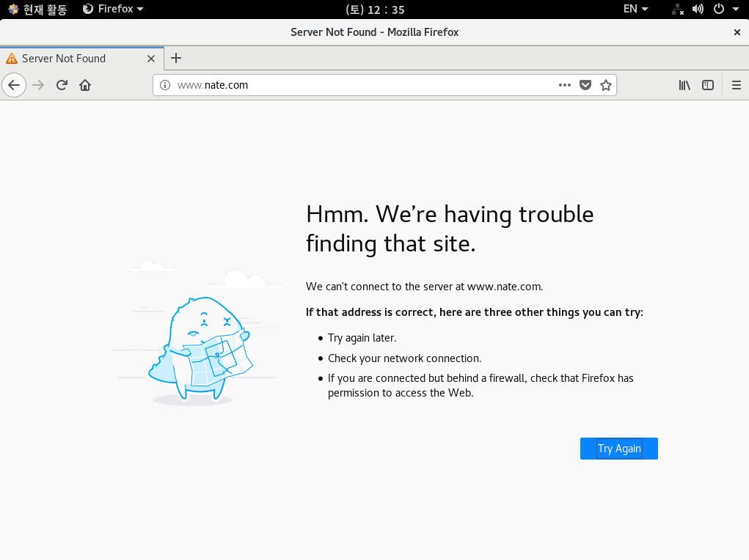
Task: Open a new tab with plus button
Action: (176, 58)
